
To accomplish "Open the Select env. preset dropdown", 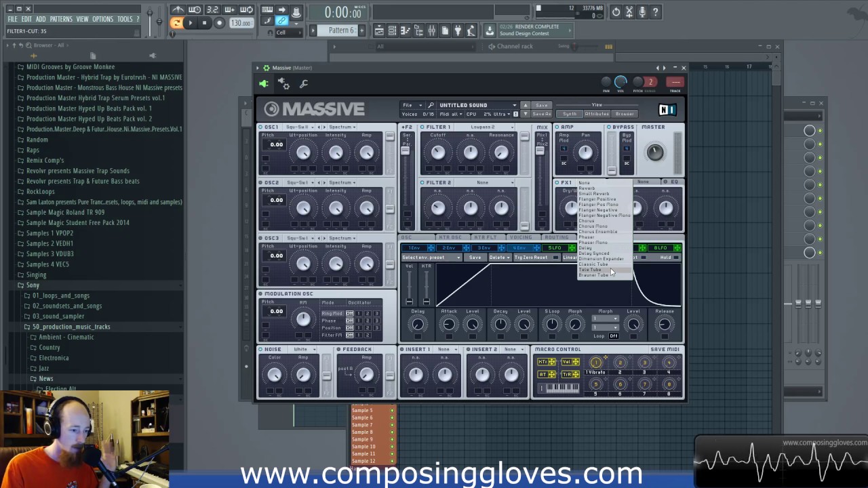I will coord(431,258).
